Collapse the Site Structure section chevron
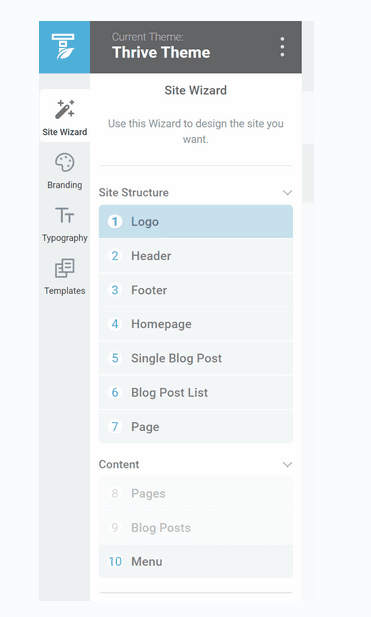371x617 pixels. click(288, 192)
